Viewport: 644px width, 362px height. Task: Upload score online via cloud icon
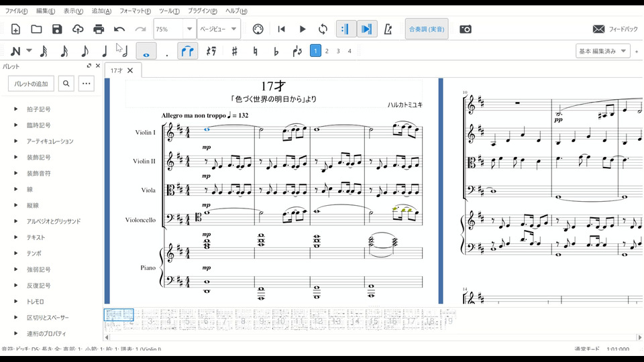[78, 29]
